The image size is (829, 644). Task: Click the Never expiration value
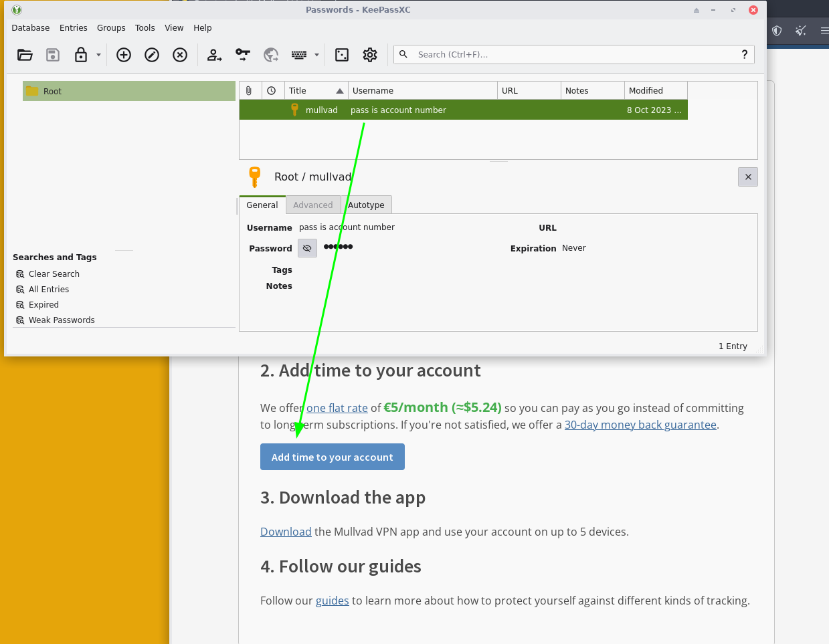click(574, 248)
